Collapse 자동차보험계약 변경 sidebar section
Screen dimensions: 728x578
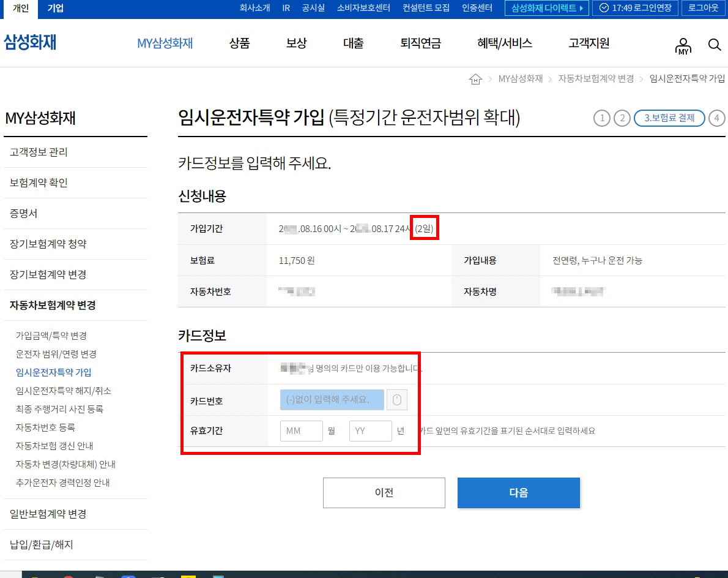(x=75, y=306)
